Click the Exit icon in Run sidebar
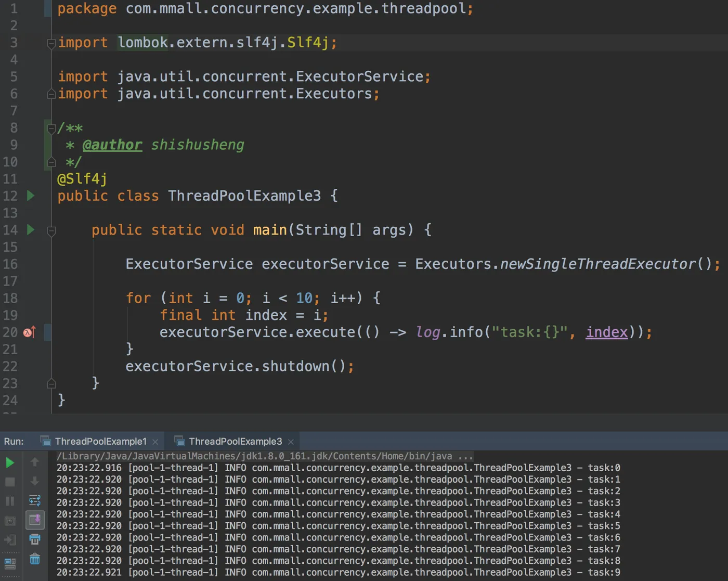728x581 pixels. [x=10, y=540]
